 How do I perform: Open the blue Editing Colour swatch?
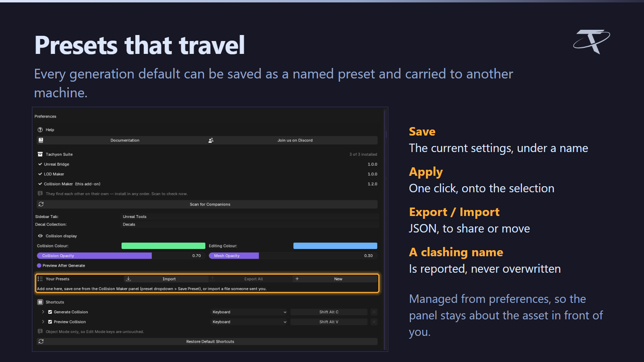click(x=335, y=246)
